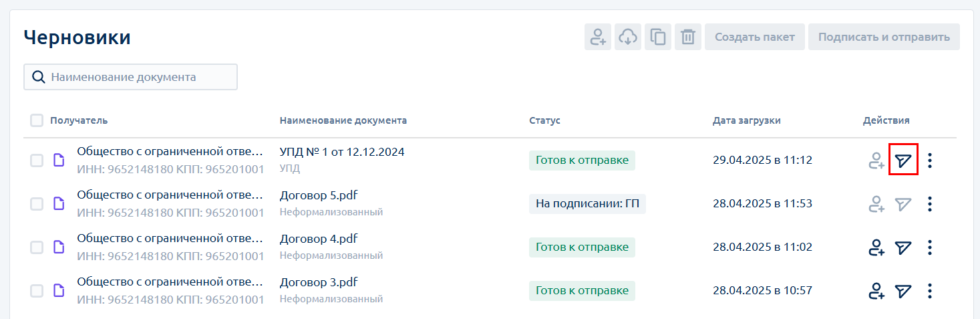Viewport: 980px width, 319px height.
Task: Click the Статус column header
Action: (x=544, y=120)
